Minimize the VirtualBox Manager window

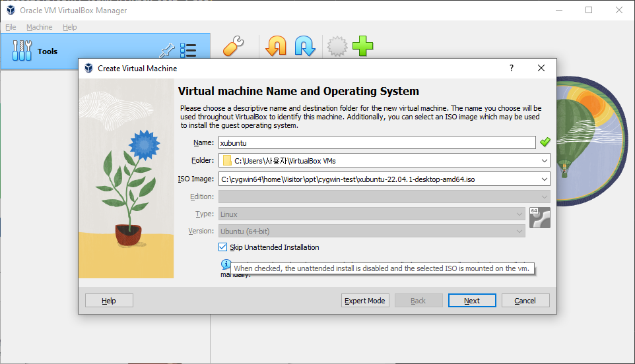tap(559, 10)
